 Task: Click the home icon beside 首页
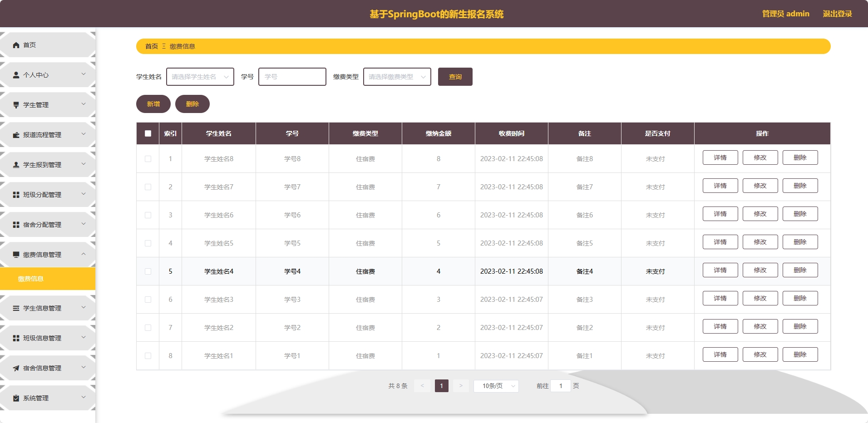pyautogui.click(x=16, y=45)
